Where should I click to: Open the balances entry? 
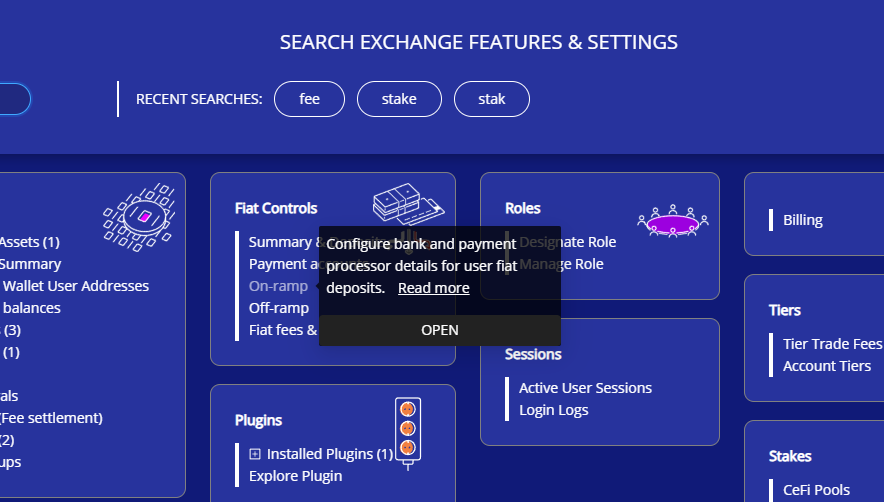click(x=32, y=308)
